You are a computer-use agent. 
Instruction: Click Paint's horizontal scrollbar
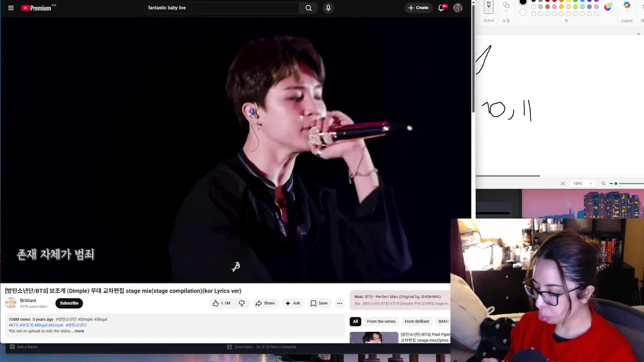(508, 176)
